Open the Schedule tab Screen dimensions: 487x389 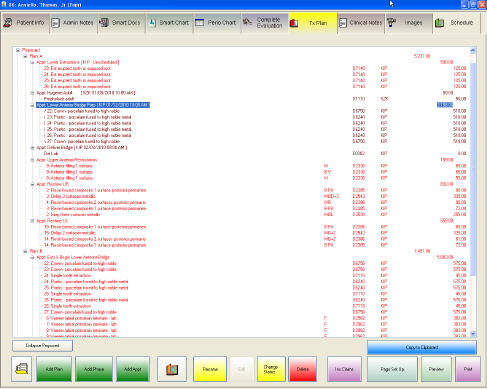click(x=457, y=23)
